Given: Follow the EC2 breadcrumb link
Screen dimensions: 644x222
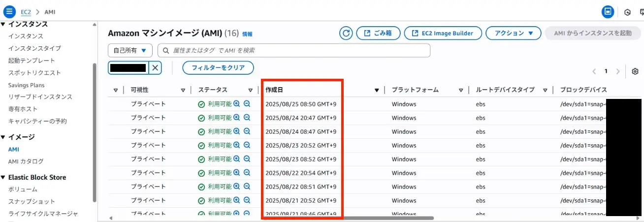Looking at the screenshot, I should point(26,11).
